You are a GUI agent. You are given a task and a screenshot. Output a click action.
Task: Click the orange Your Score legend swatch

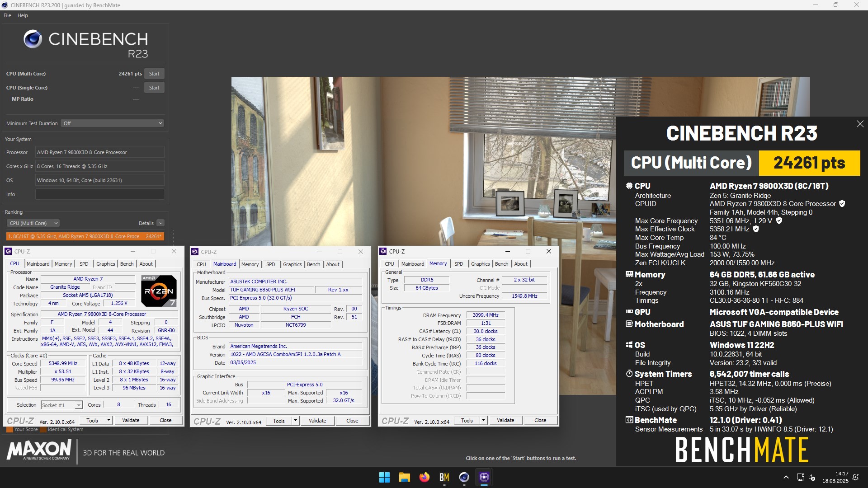pos(9,430)
